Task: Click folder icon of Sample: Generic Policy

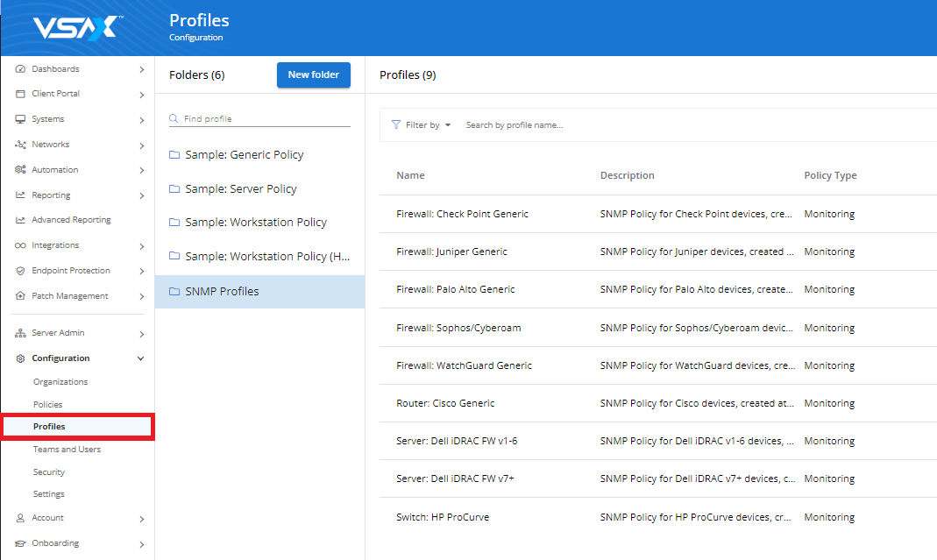Action: click(174, 155)
